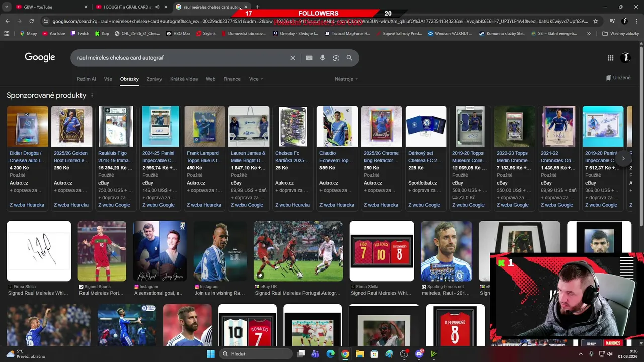Image resolution: width=644 pixels, height=362 pixels.
Task: Select the Obrázky images tab
Action: 129,79
